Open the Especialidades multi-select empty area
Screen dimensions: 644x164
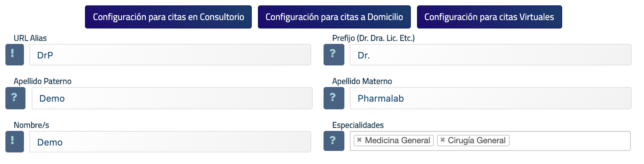tap(569, 141)
